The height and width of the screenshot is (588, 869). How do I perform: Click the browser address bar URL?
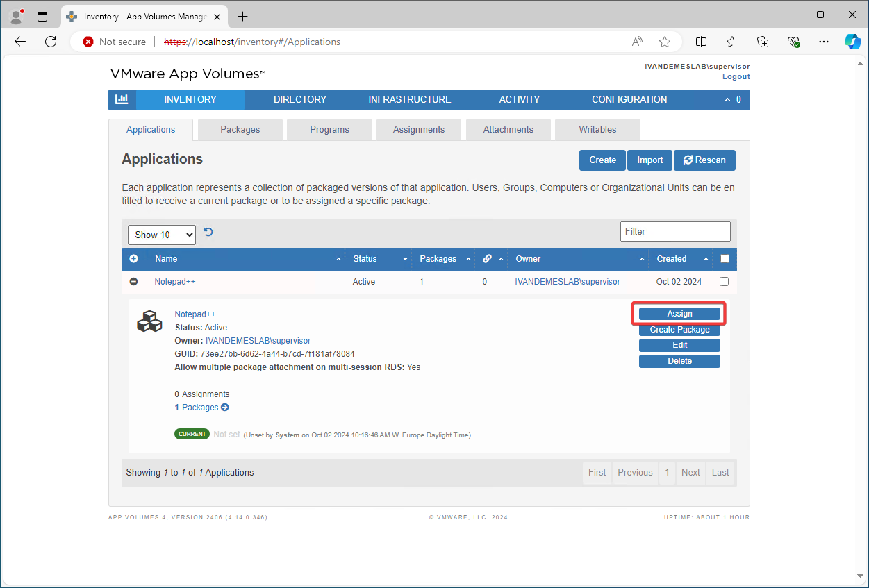tap(252, 42)
